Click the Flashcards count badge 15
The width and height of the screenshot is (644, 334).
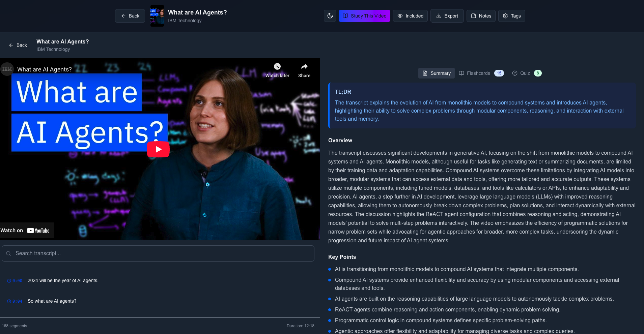pyautogui.click(x=499, y=73)
